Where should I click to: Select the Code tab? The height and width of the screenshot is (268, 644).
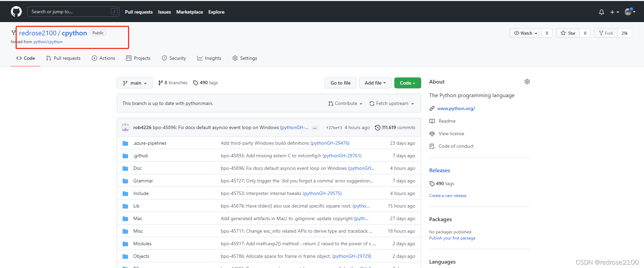tap(25, 58)
